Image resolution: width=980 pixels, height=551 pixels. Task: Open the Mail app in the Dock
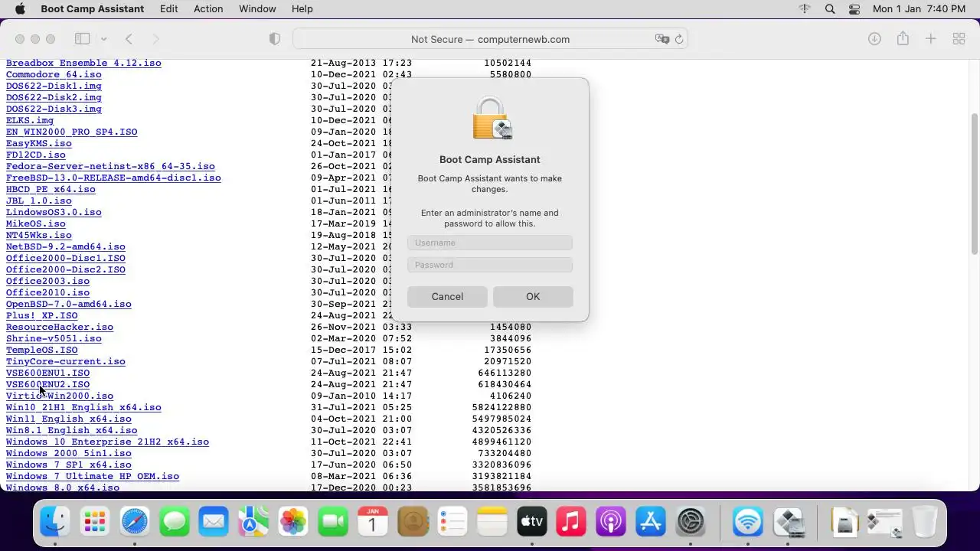[x=214, y=523]
